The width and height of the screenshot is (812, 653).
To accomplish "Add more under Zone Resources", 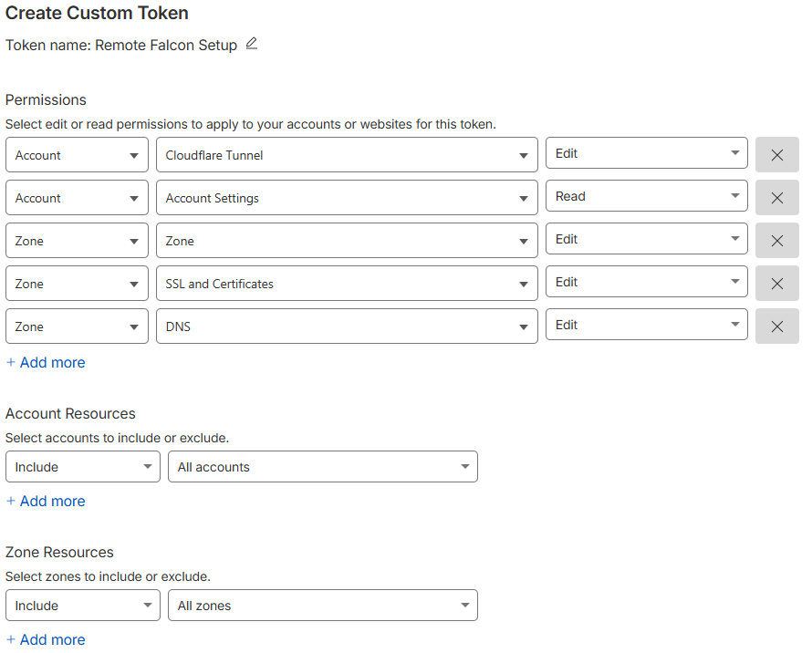I will pyautogui.click(x=46, y=639).
